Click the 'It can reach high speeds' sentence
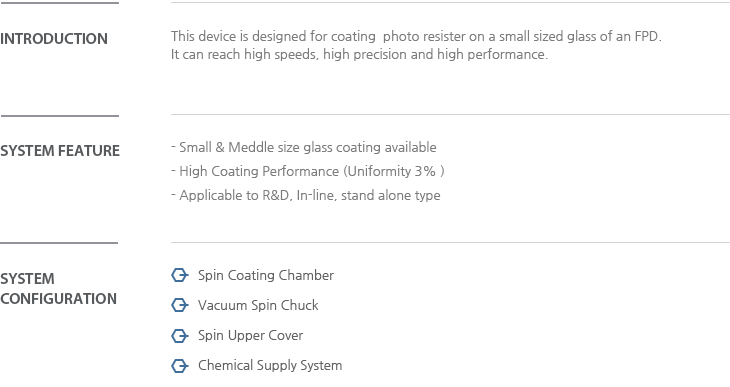 tap(359, 54)
